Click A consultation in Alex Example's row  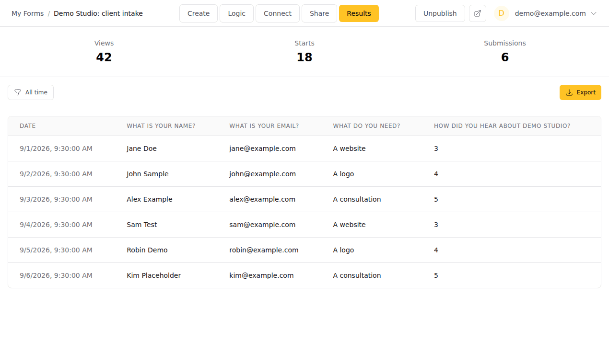[x=357, y=199]
